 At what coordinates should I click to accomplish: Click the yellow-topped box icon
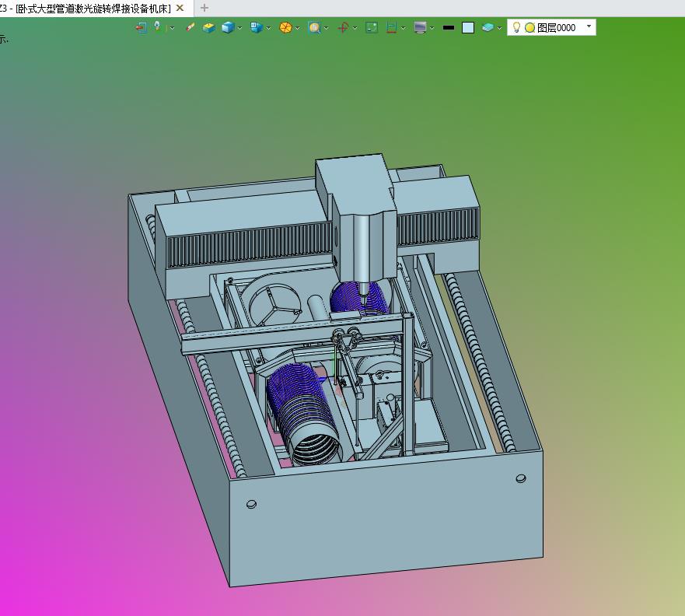(209, 27)
